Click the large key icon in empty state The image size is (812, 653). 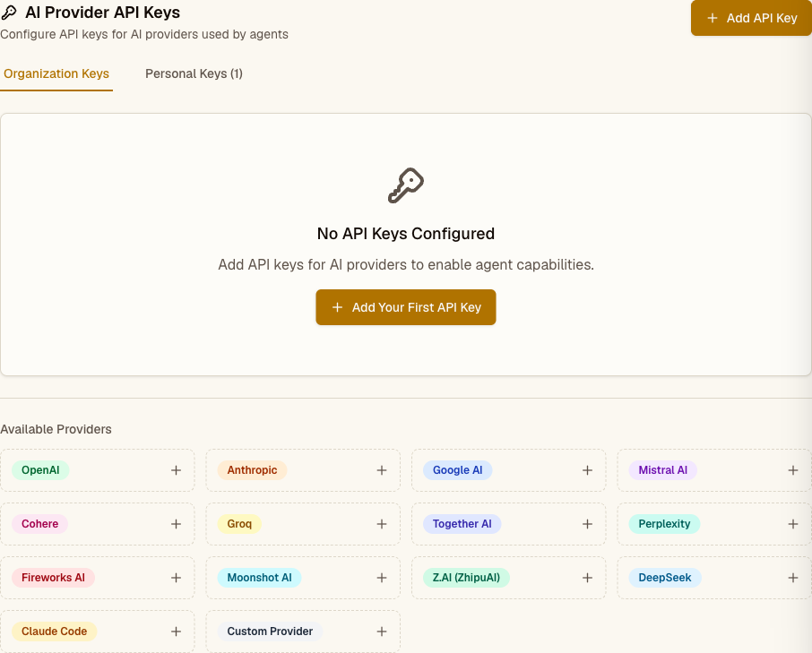tap(406, 185)
